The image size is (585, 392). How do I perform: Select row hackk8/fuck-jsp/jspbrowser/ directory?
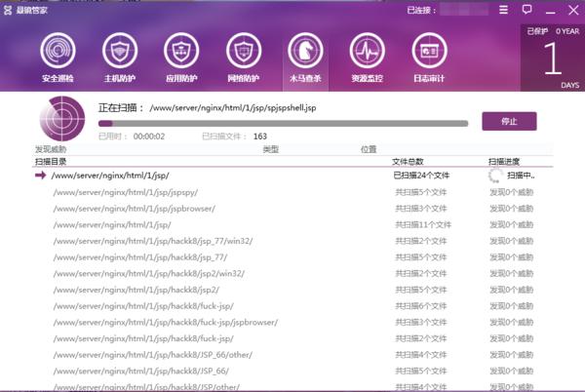[294, 322]
